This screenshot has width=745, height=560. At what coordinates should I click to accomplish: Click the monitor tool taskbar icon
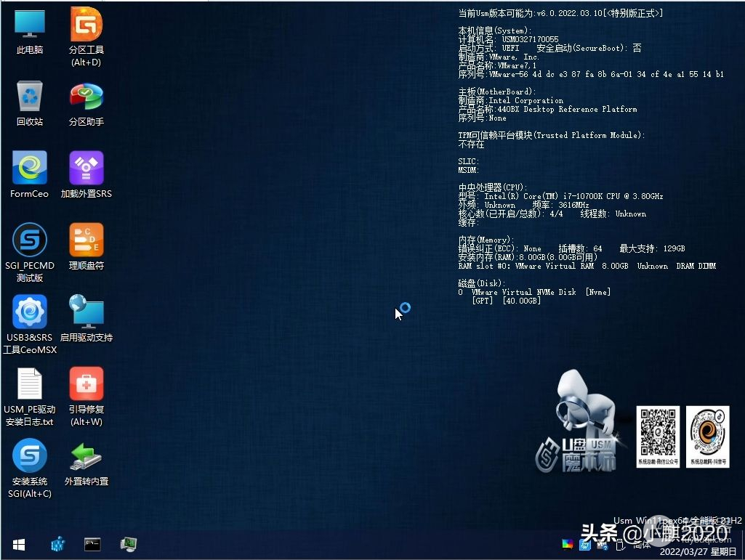tap(129, 544)
